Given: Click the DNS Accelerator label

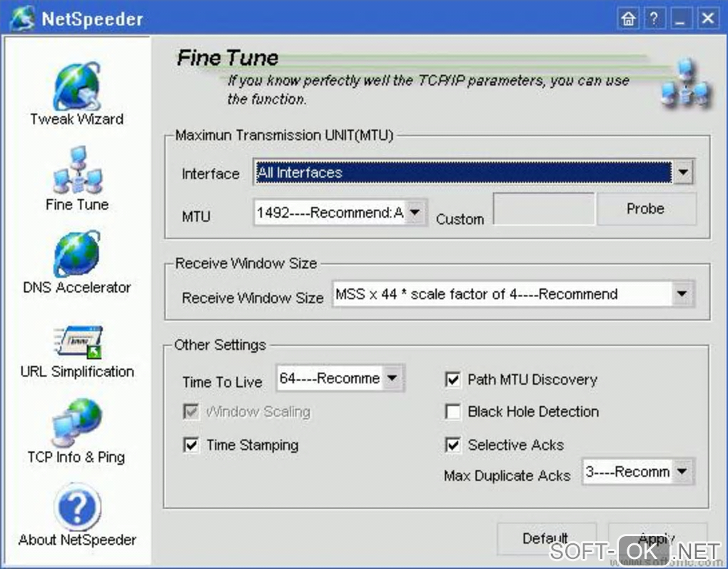Looking at the screenshot, I should [77, 288].
